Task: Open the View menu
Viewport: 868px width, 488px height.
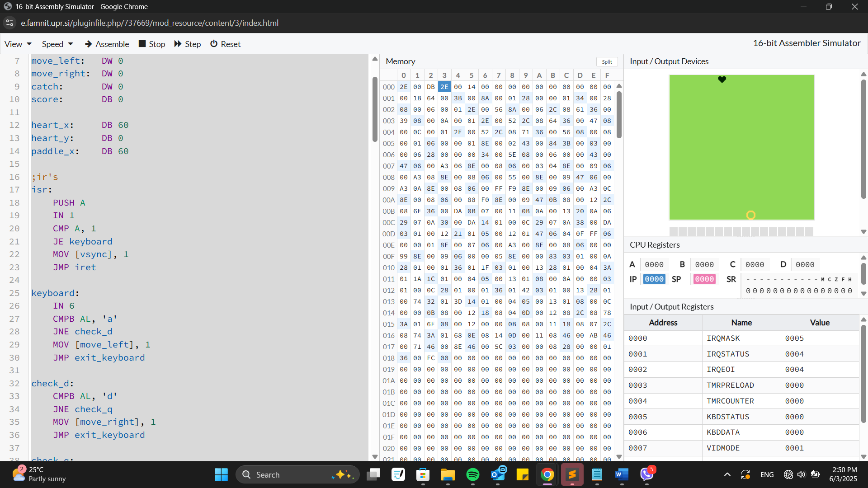Action: pyautogui.click(x=14, y=44)
